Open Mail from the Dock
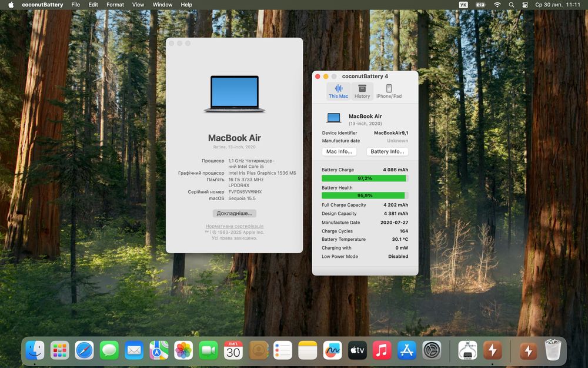Image resolution: width=588 pixels, height=368 pixels. coord(134,350)
